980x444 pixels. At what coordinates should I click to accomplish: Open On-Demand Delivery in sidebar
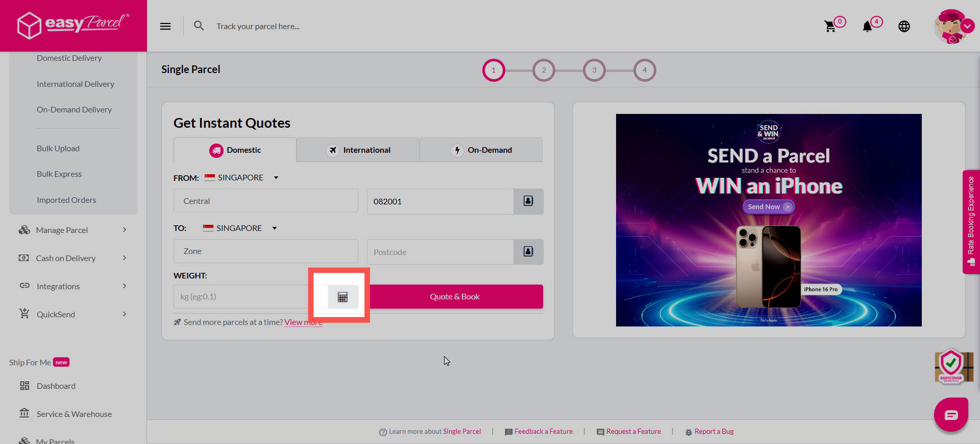(x=74, y=110)
